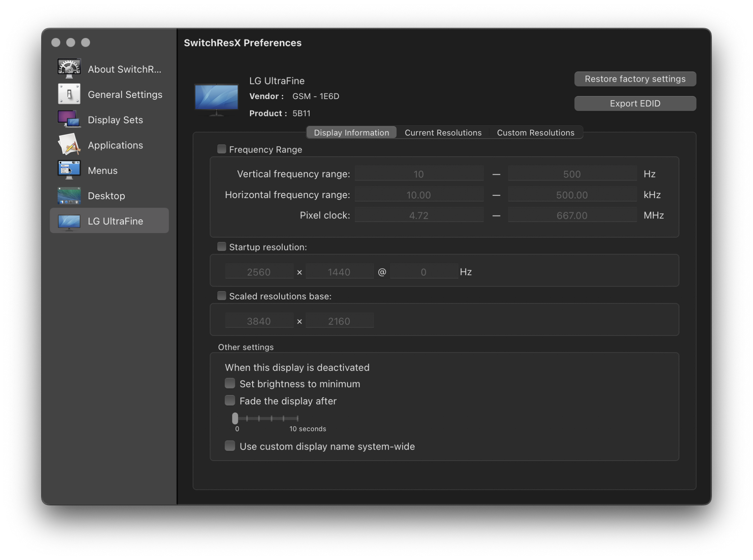753x560 pixels.
Task: Click the large LG UltraFine monitor image
Action: pos(216,99)
